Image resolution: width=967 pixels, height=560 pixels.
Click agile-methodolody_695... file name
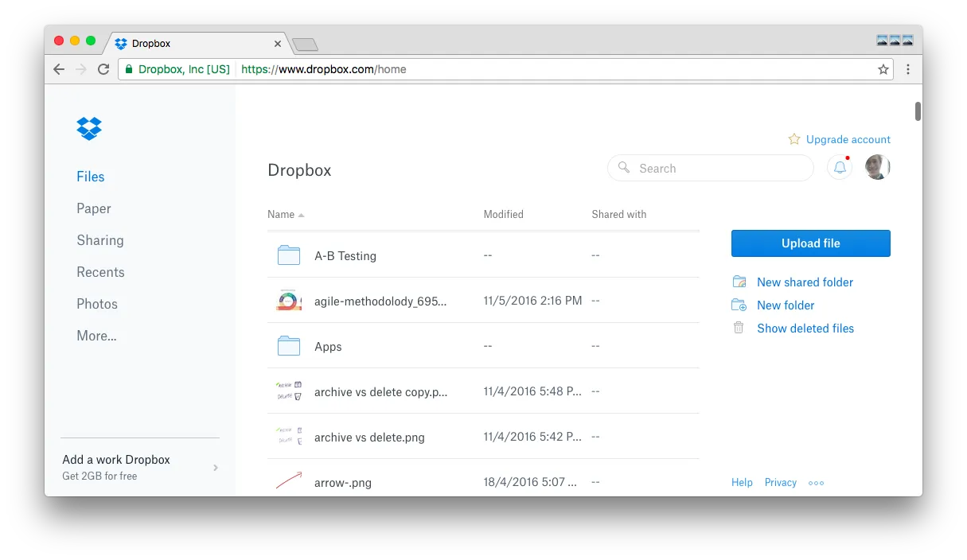[x=380, y=301]
